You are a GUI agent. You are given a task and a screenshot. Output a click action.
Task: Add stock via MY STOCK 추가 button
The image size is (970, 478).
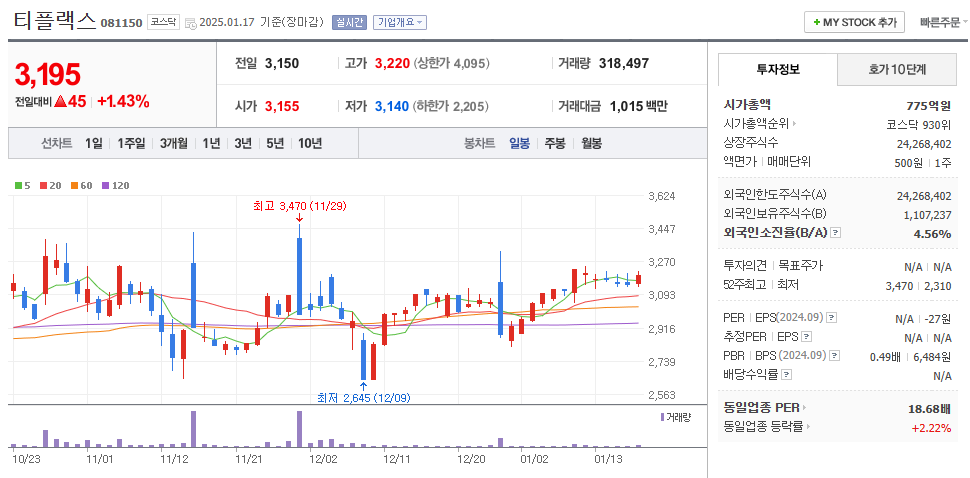[854, 22]
